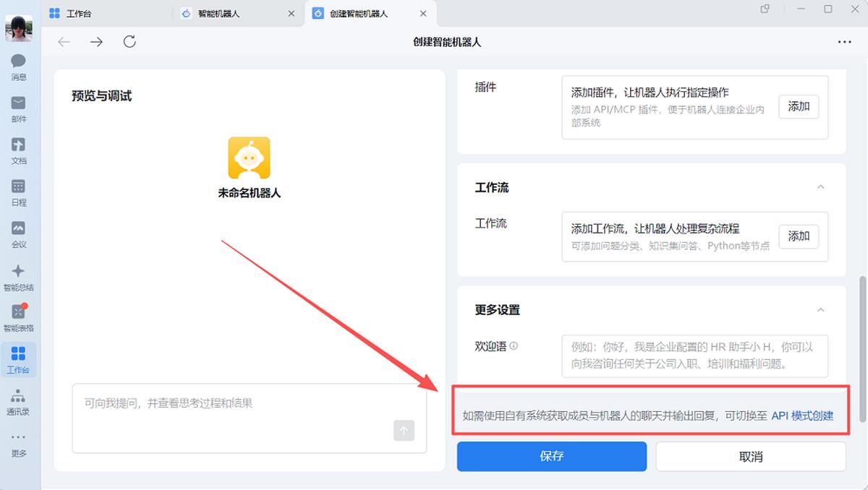868x490 pixels.
Task: Open the 会议 (Meeting) sidebar icon
Action: [19, 234]
